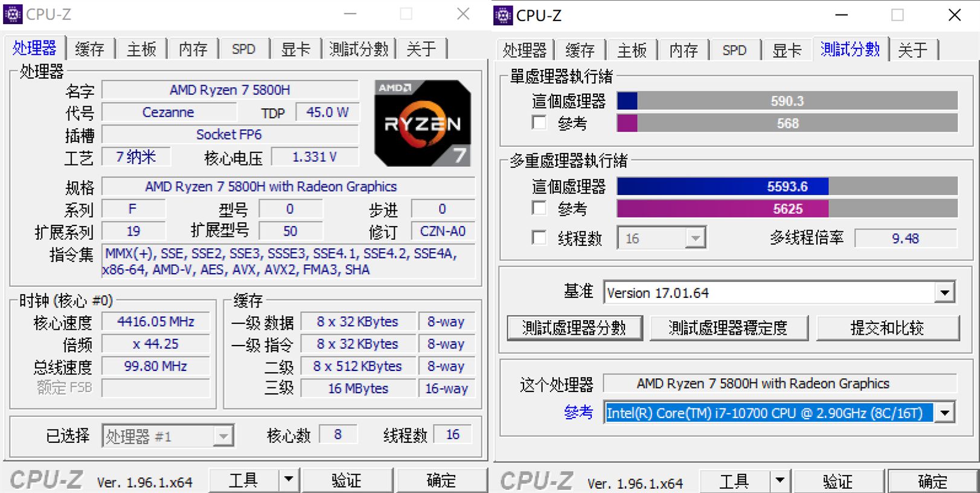Switch to 处理器 tab in right window
Screen dimensions: 980x493
pyautogui.click(x=525, y=50)
